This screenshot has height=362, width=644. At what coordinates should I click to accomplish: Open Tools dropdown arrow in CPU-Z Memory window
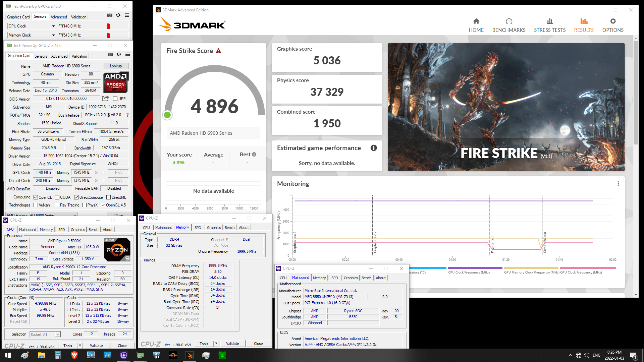[216, 344]
